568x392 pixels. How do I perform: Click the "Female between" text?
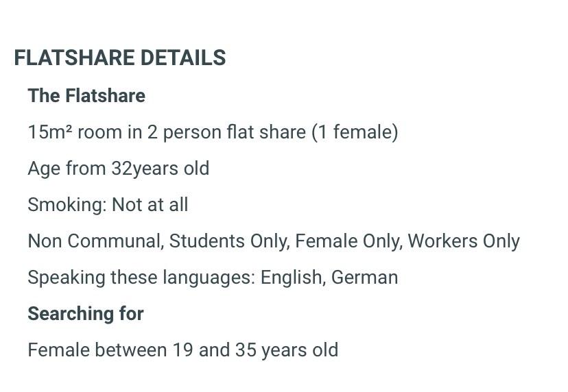click(x=97, y=350)
